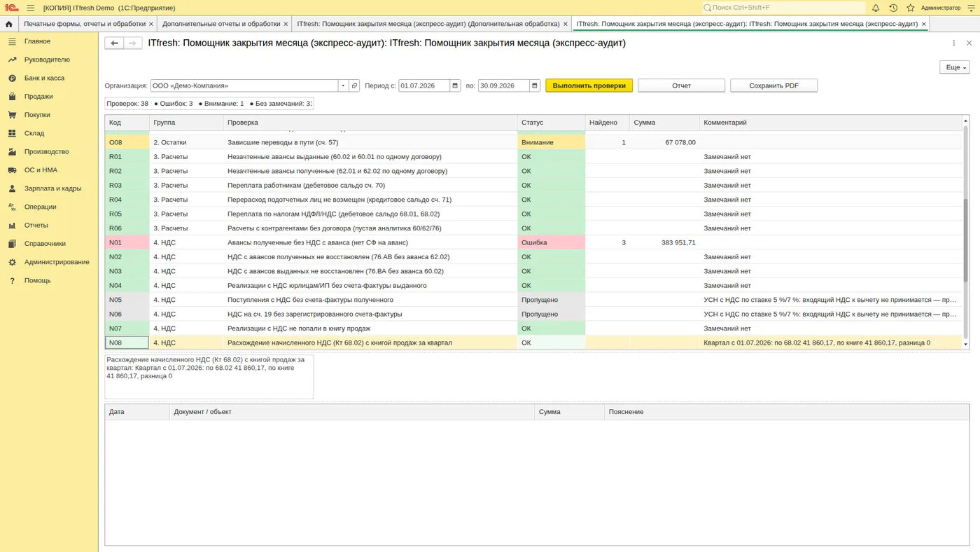Image resolution: width=980 pixels, height=552 pixels.
Task: Open the main hamburger menu
Action: point(30,8)
